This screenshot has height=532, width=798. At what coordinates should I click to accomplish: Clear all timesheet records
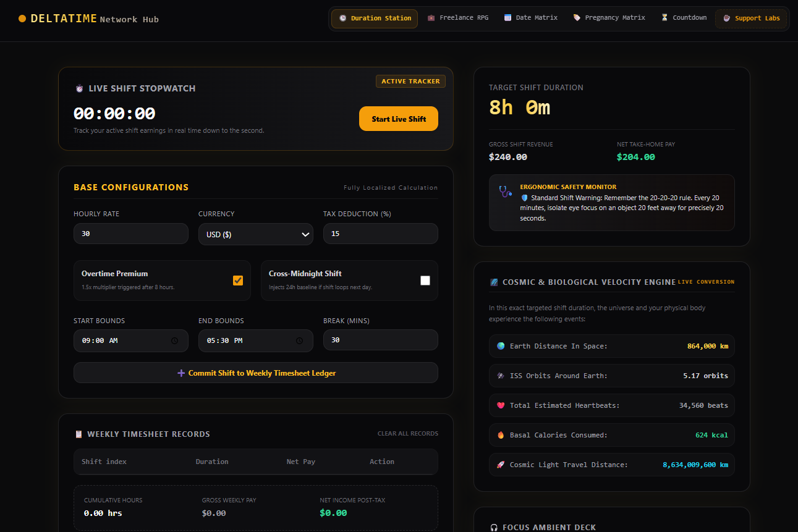(x=408, y=434)
